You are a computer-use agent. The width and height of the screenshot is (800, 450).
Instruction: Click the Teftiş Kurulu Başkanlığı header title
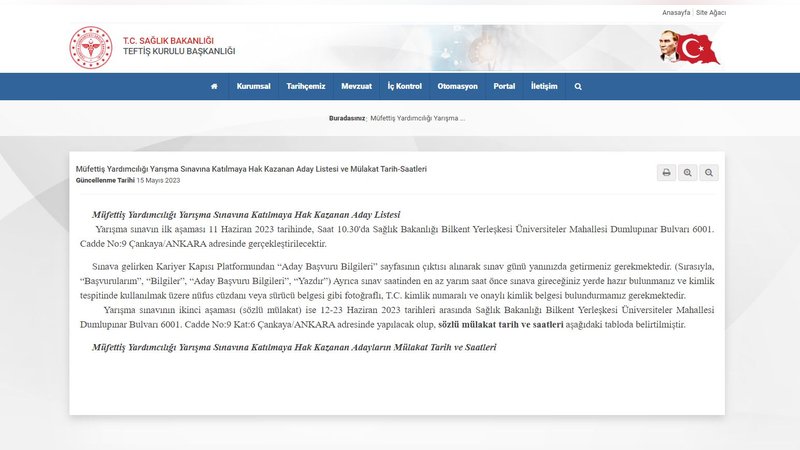178,51
